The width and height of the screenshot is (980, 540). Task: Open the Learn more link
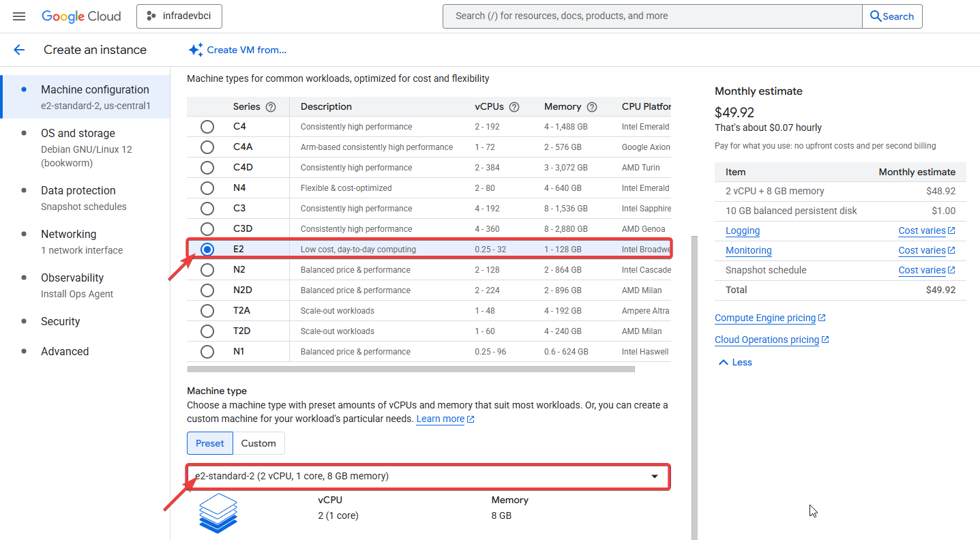coord(441,419)
